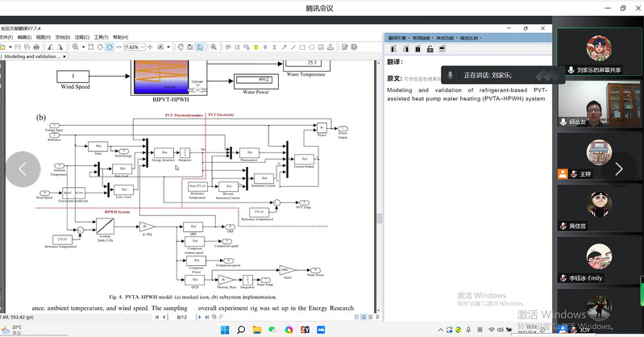Select 李钰冰-Emily participant tile

(599, 260)
